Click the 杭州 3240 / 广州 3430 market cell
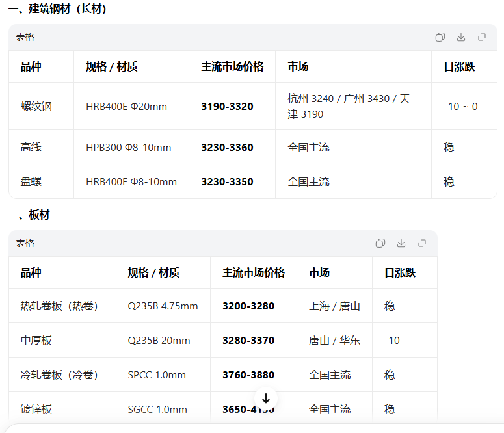This screenshot has height=433, width=504. pyautogui.click(x=349, y=106)
